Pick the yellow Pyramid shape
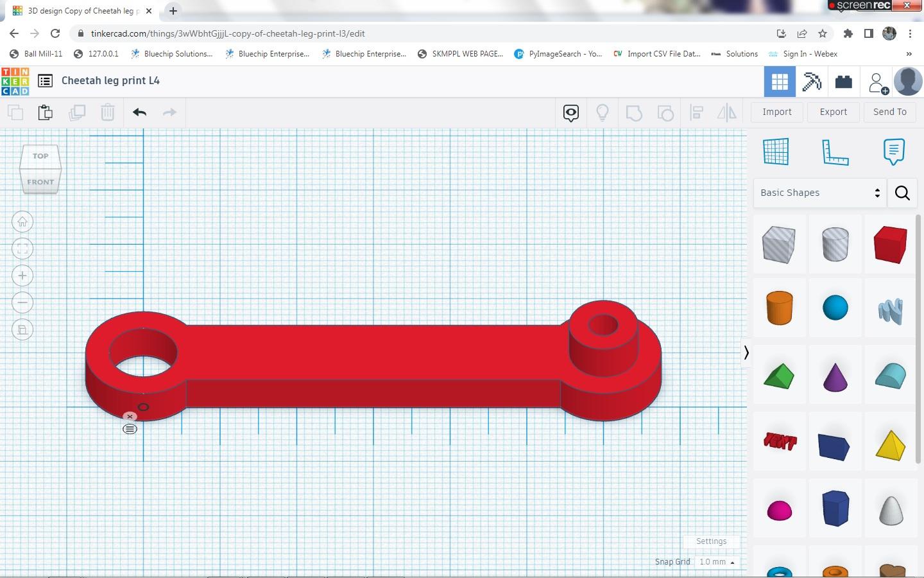Viewport: 924px width, 578px height. [891, 445]
